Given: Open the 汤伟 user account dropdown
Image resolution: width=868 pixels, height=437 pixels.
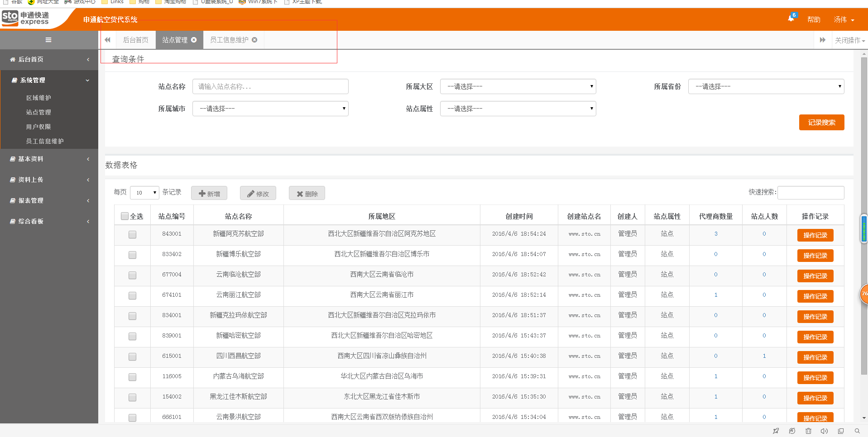Looking at the screenshot, I should pyautogui.click(x=844, y=19).
